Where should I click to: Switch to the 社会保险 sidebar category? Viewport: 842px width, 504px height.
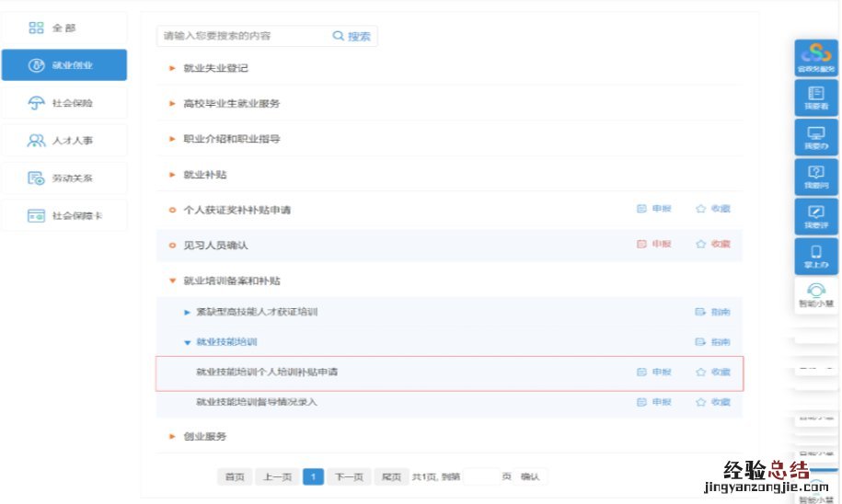63,103
